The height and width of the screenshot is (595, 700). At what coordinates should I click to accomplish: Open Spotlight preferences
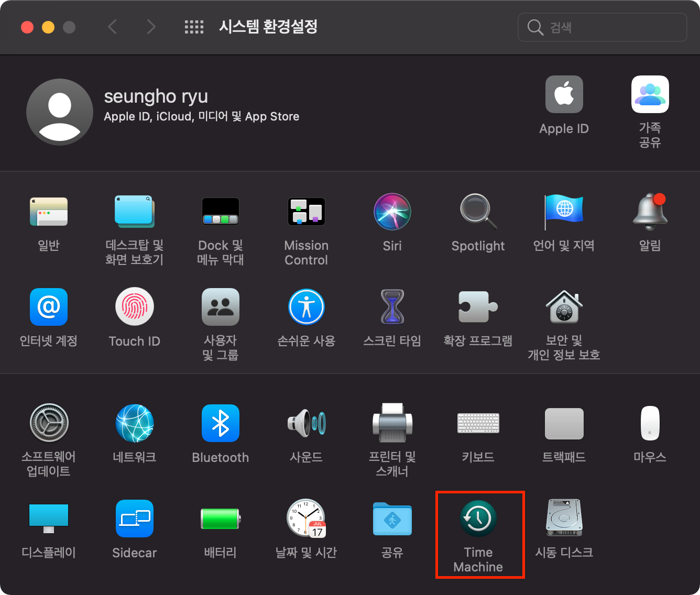click(x=478, y=212)
